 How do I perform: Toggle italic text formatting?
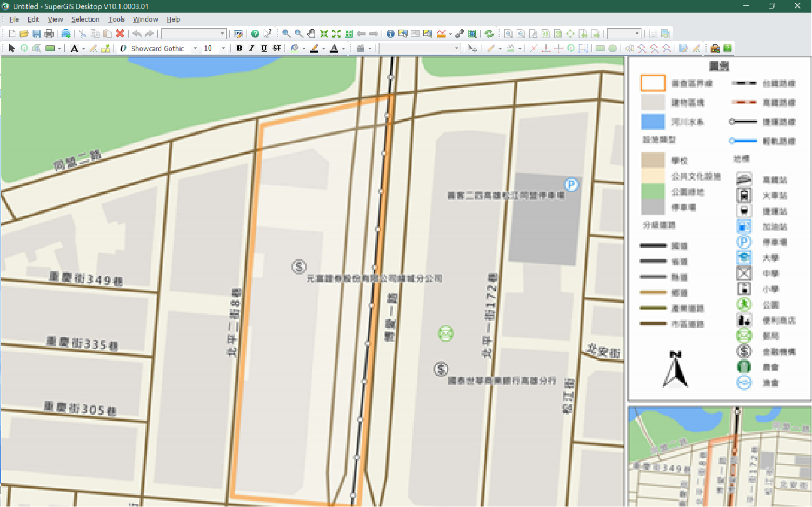251,48
